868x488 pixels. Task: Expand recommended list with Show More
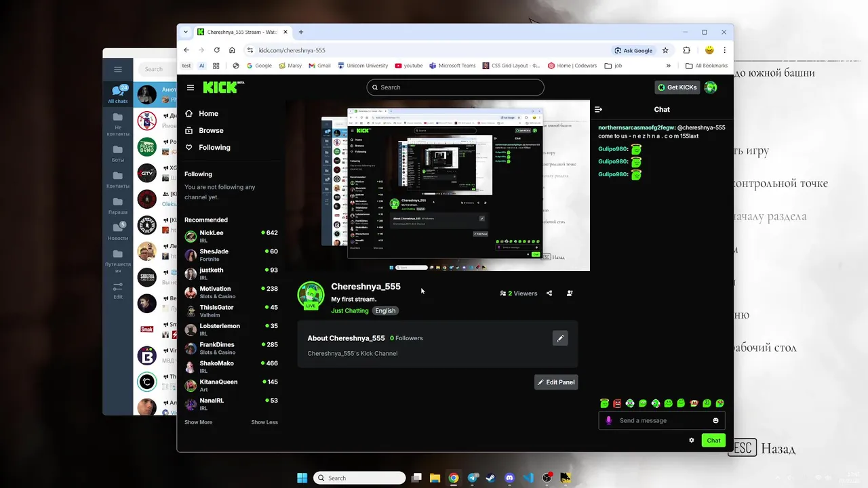coord(198,422)
